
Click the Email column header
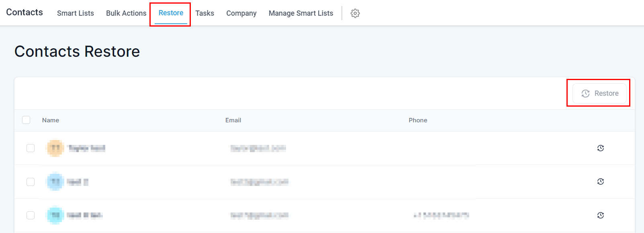coord(233,120)
